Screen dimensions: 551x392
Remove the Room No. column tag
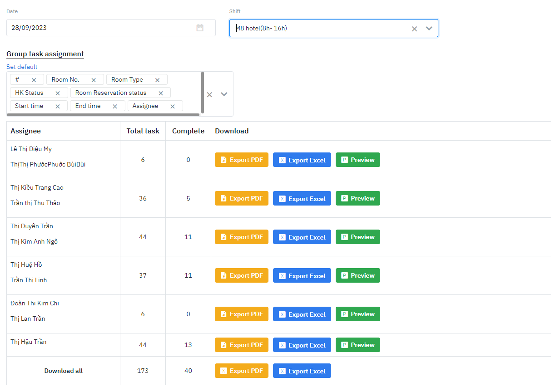tap(94, 80)
